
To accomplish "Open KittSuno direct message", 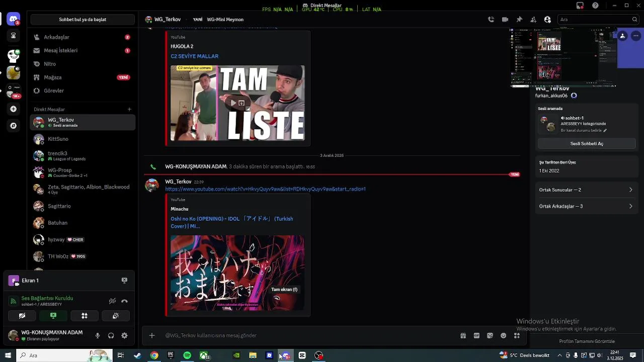I will tap(83, 139).
